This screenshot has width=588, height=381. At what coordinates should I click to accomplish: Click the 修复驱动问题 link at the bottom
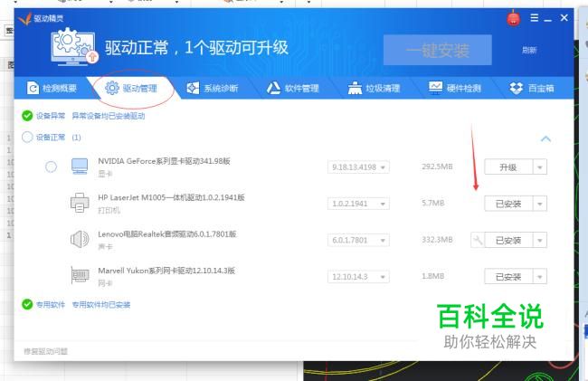click(46, 351)
